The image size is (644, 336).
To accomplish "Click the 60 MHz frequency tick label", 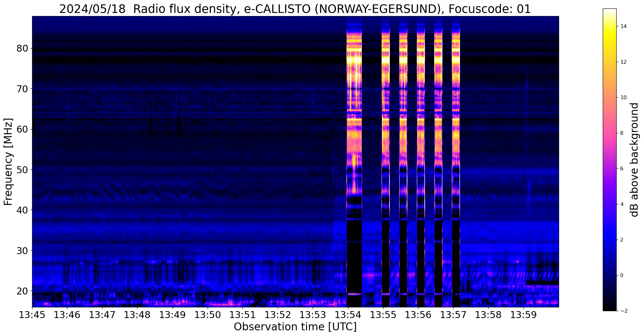I will 22,129.
